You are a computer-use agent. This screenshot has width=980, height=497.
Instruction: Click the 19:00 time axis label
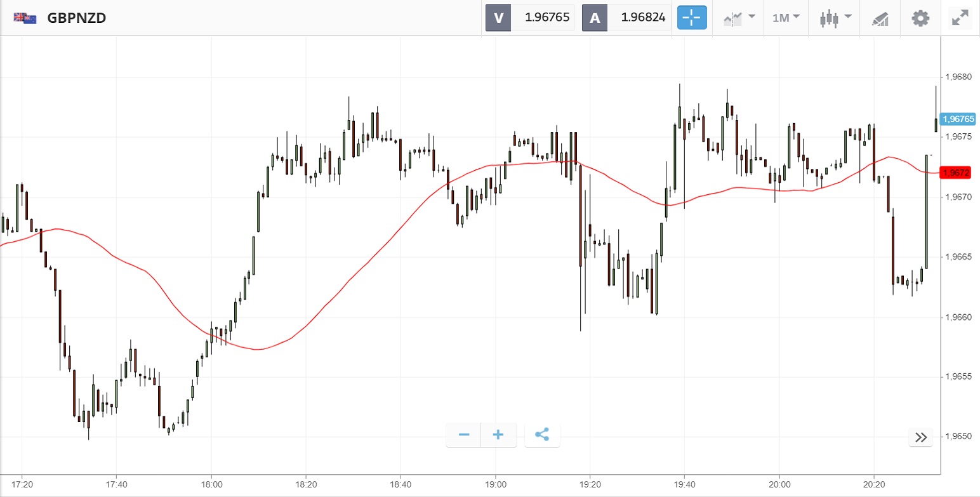pyautogui.click(x=495, y=484)
